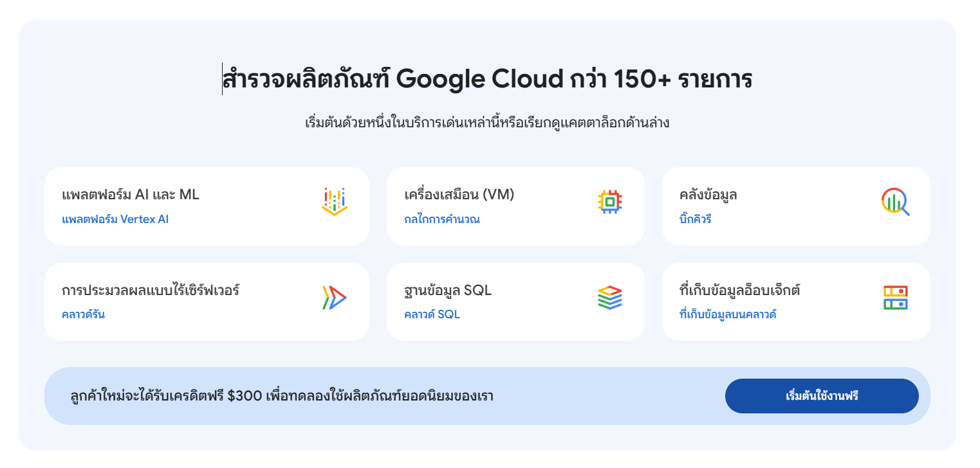Open the กลไกการคำนวณ link
Viewport: 980px width, 468px height.
point(442,219)
